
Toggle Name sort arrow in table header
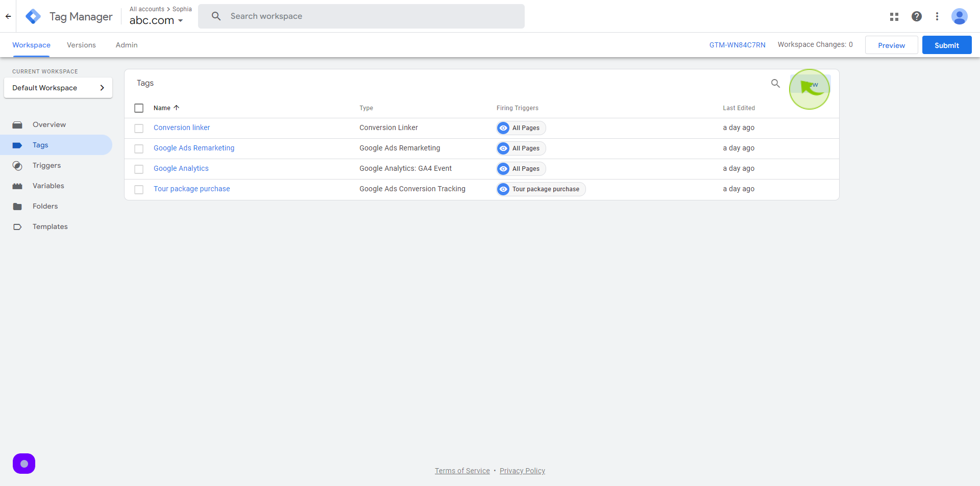point(177,108)
